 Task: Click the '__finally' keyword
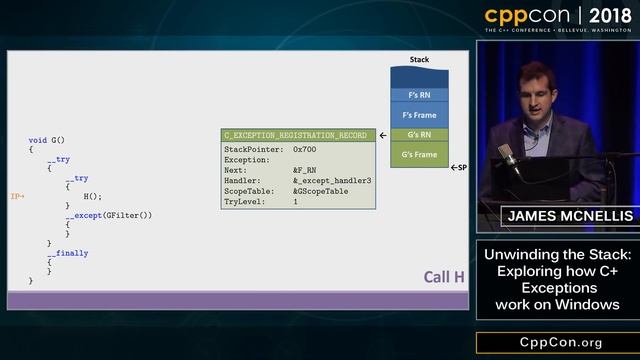point(68,253)
